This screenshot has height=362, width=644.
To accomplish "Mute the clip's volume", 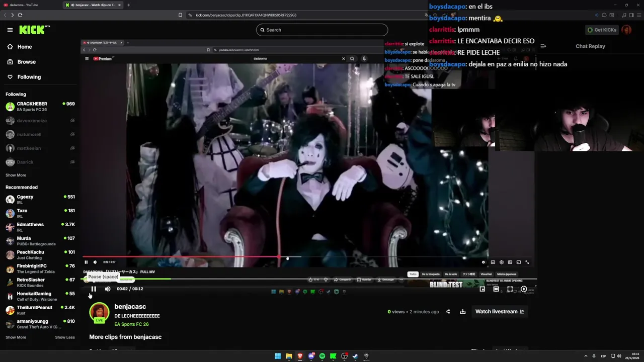I will coord(107,289).
